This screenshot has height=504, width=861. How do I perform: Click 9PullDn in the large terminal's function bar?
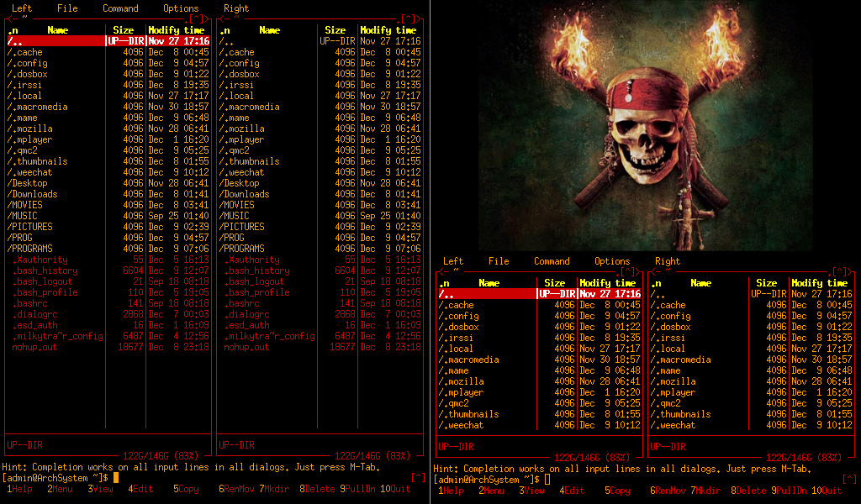pyautogui.click(x=358, y=489)
